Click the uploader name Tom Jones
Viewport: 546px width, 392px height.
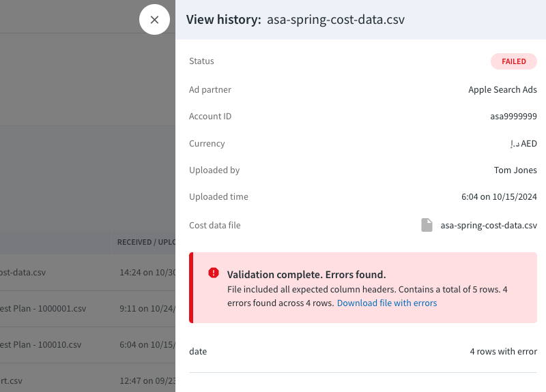[515, 170]
